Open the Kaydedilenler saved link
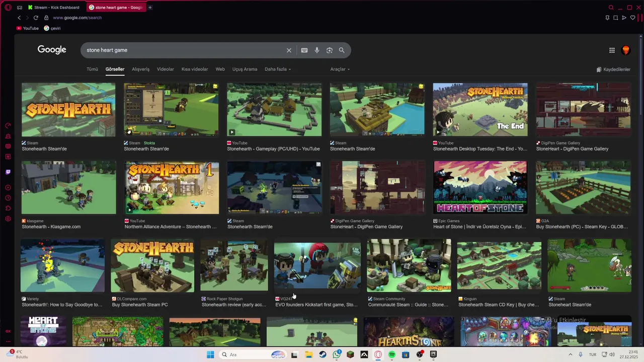Screen dimensions: 644x362 click(x=613, y=69)
